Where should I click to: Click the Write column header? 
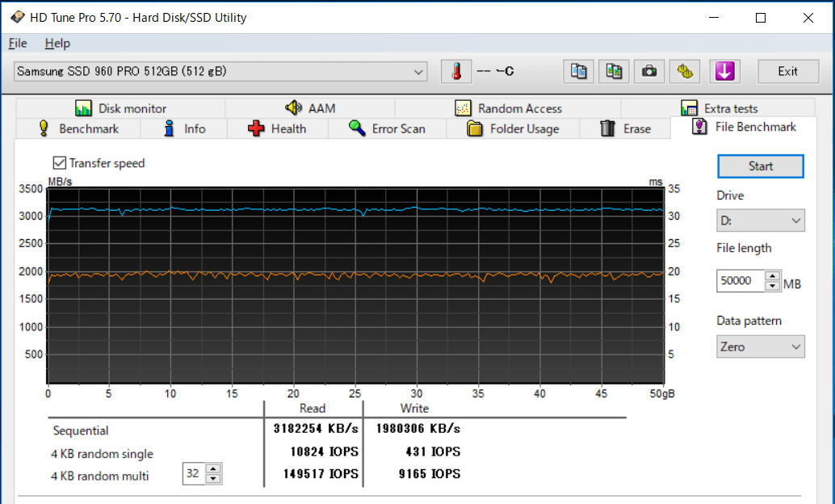414,409
